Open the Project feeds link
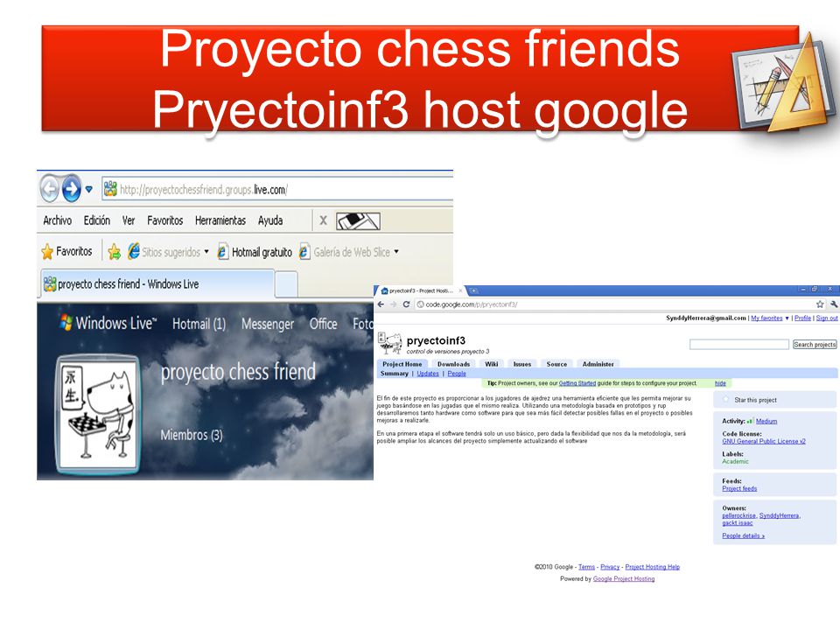Image resolution: width=840 pixels, height=630 pixels. click(x=739, y=488)
